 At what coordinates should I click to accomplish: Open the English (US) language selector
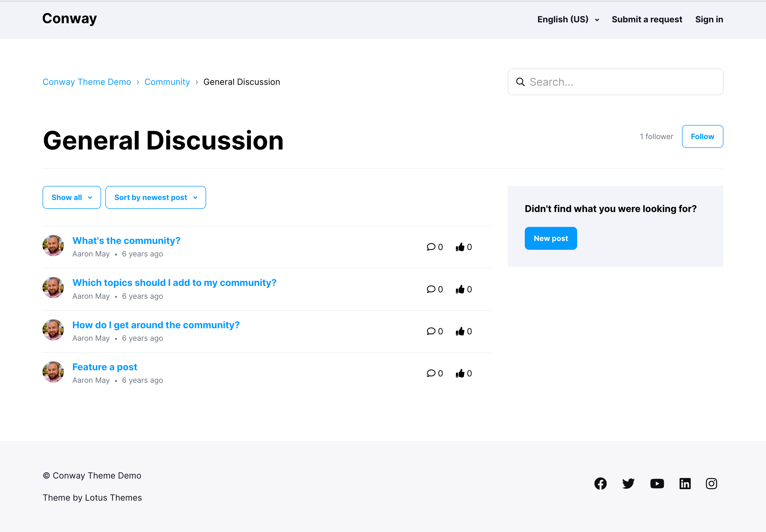[x=568, y=19]
